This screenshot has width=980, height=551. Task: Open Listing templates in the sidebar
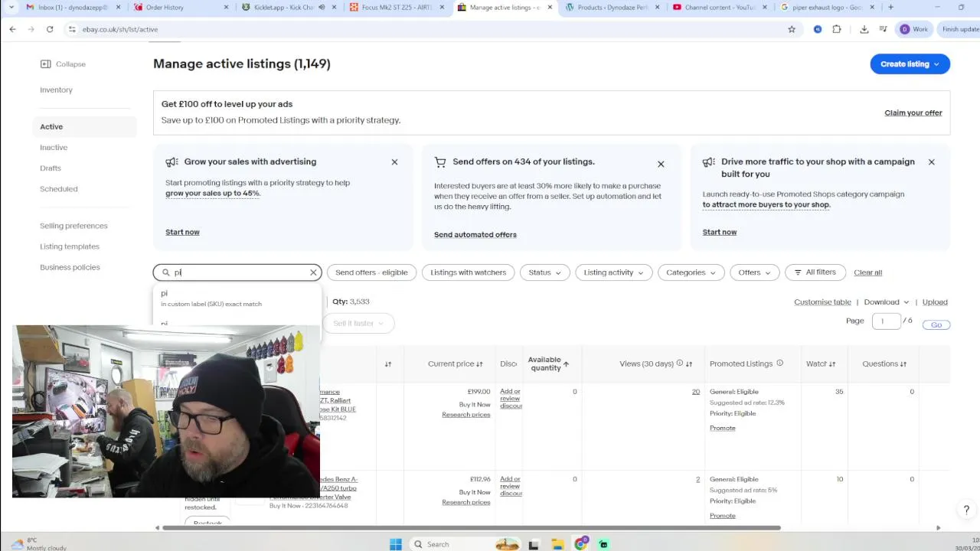tap(70, 246)
